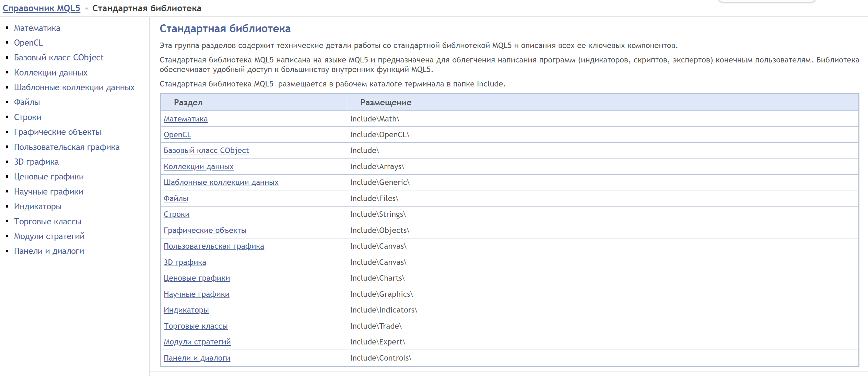
Task: Click the Include\Charts\ cell
Action: click(x=603, y=278)
